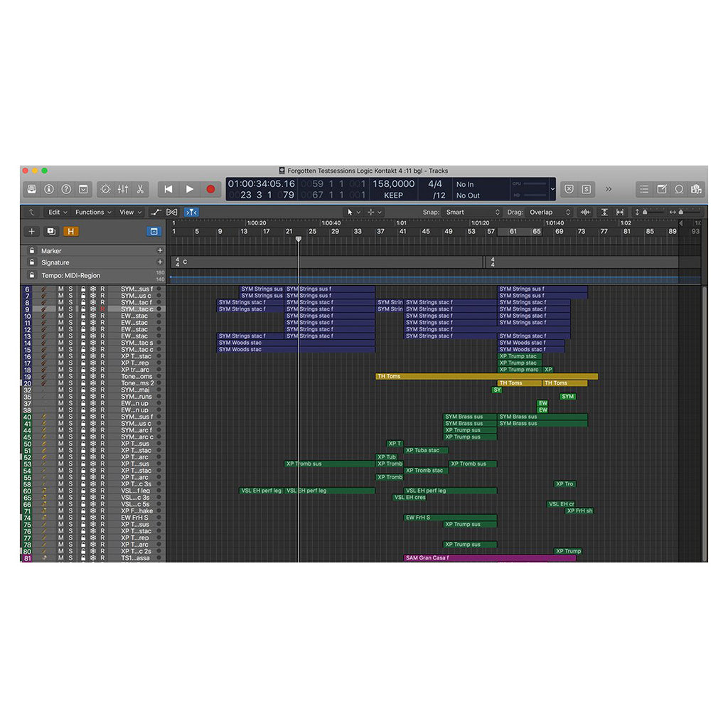Toggle the control bar Solo S button
The width and height of the screenshot is (728, 728).
click(x=587, y=189)
